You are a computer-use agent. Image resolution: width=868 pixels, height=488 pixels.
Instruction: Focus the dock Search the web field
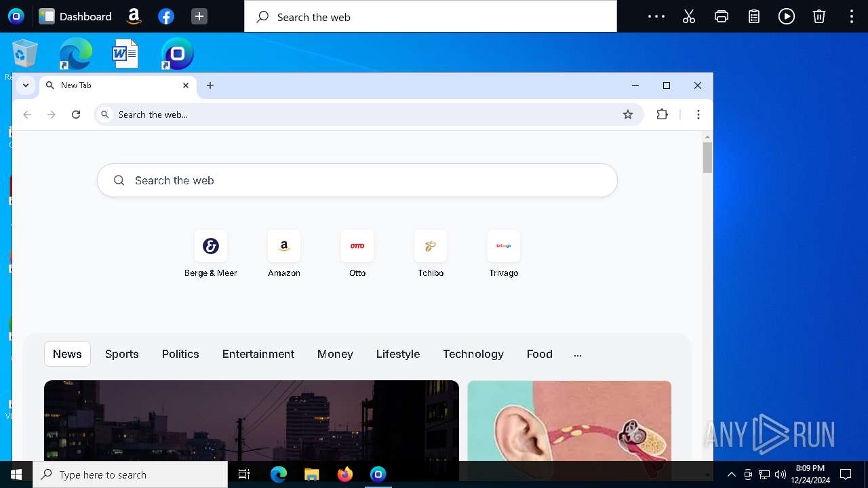tap(431, 16)
